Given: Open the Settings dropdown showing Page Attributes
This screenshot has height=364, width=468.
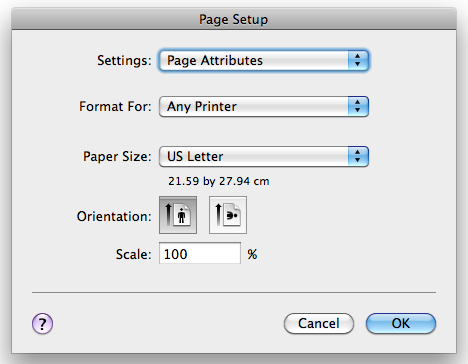Looking at the screenshot, I should [x=264, y=60].
